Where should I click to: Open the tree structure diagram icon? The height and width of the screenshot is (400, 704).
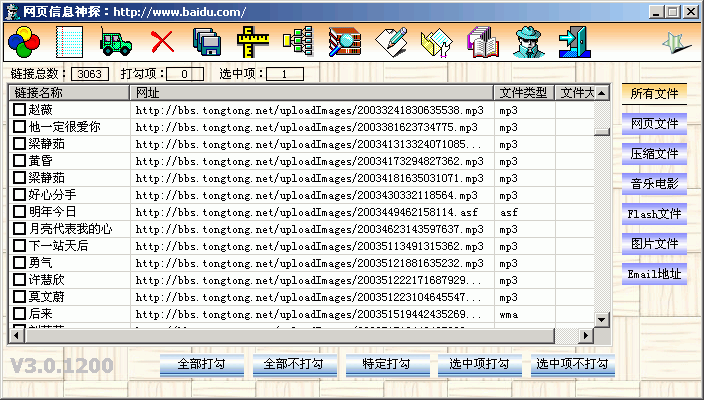pos(299,41)
